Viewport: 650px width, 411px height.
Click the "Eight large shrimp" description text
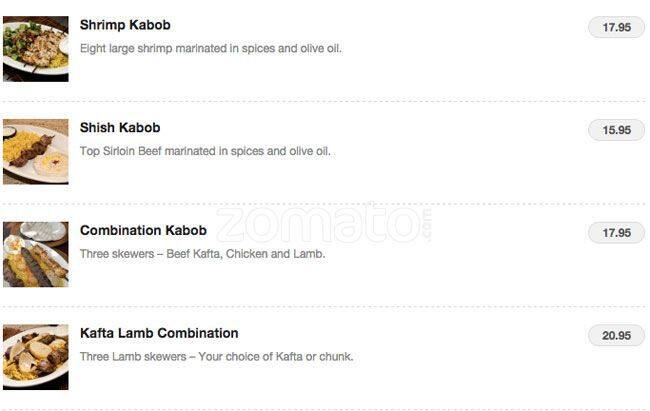(x=211, y=48)
